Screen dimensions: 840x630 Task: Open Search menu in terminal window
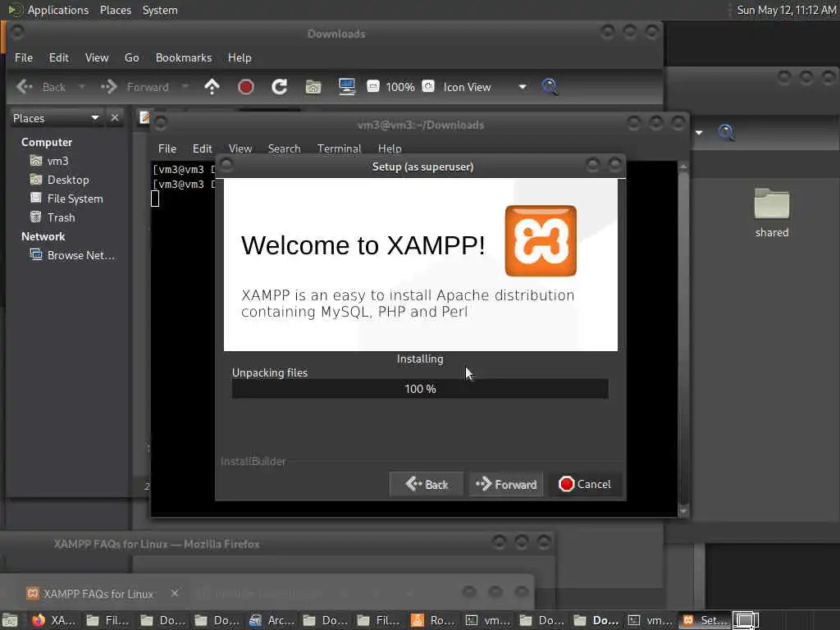[x=284, y=148]
